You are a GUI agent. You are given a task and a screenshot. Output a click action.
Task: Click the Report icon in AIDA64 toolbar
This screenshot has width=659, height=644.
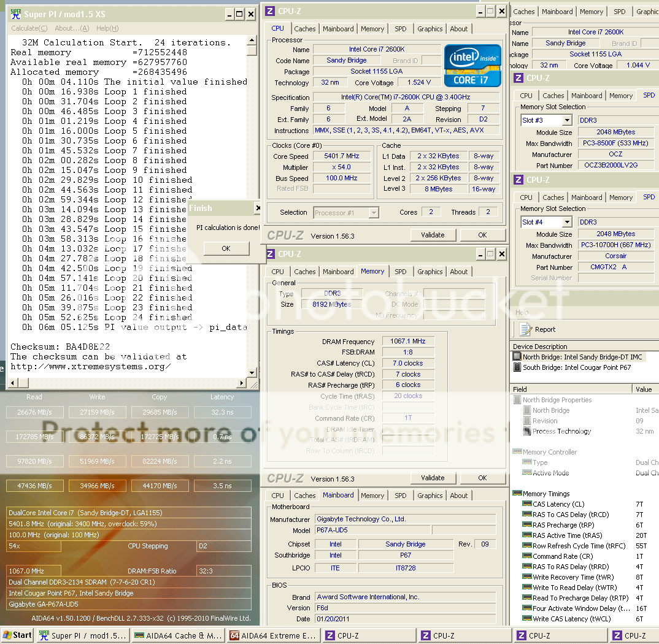coord(525,329)
